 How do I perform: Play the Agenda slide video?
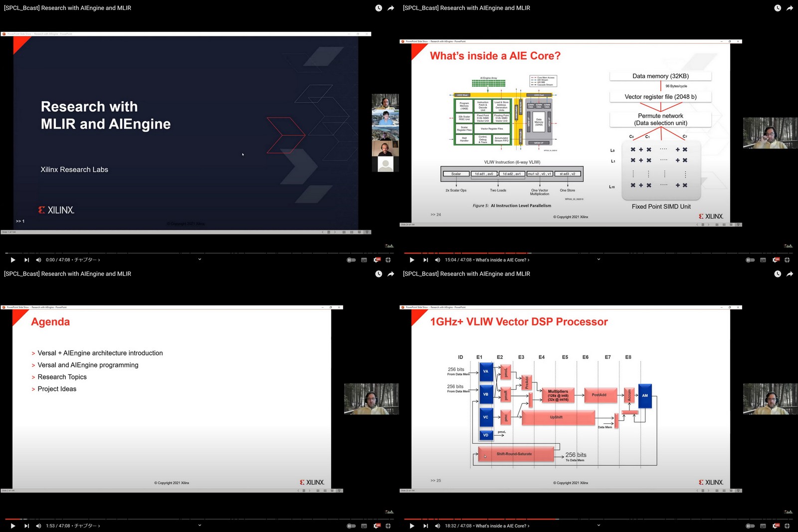pyautogui.click(x=12, y=526)
